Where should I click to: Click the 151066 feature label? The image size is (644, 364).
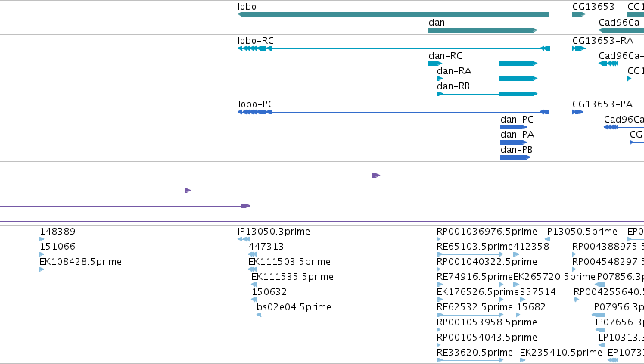pyautogui.click(x=58, y=247)
